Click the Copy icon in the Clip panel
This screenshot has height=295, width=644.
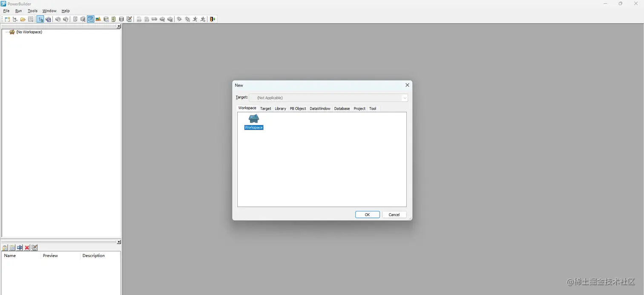[x=12, y=248]
